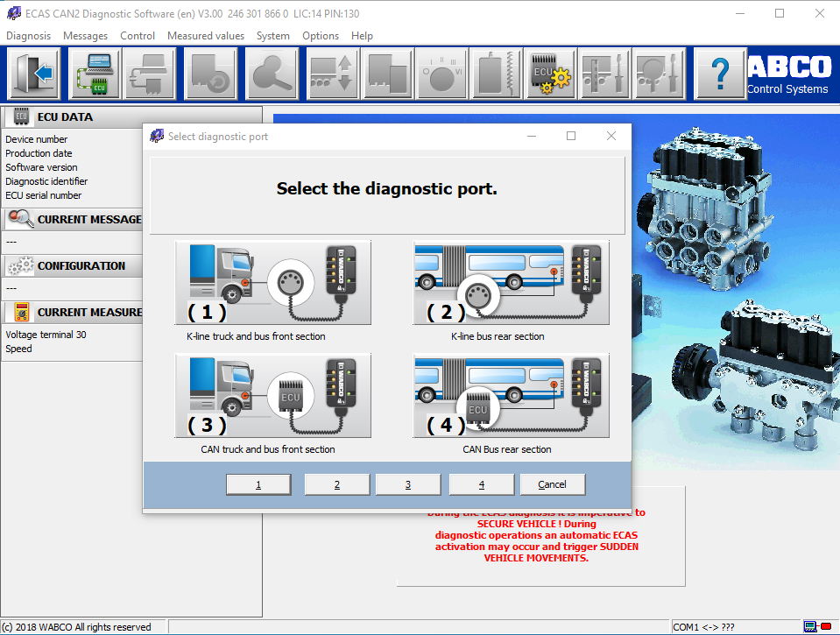Screen dimensions: 840x635
Task: Click the CURRENT MEASURE multimeter icon
Action: click(x=19, y=312)
